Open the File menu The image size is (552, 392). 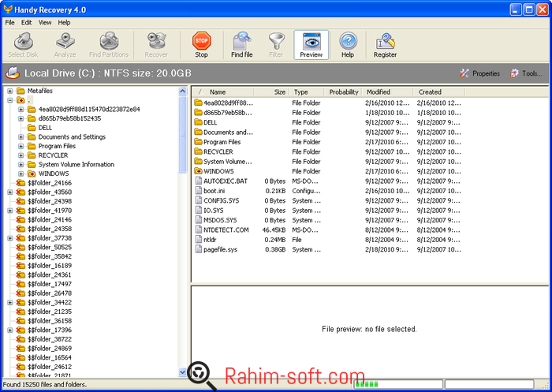(9, 23)
